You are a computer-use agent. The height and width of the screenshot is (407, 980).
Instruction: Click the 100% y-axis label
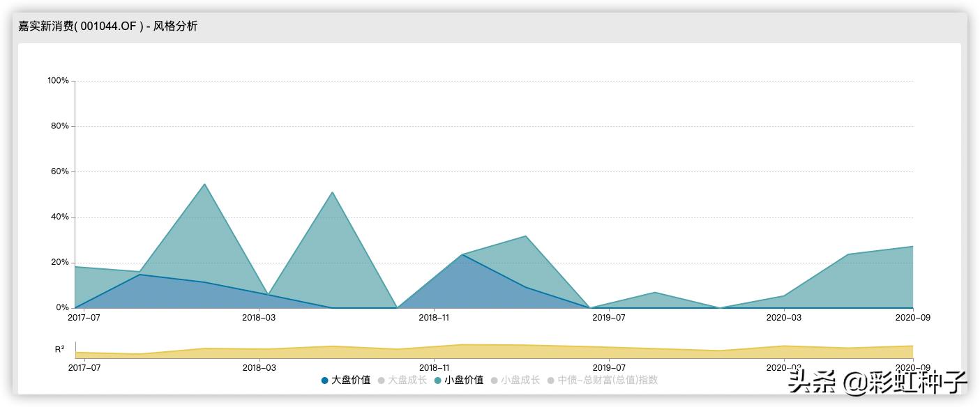(58, 81)
